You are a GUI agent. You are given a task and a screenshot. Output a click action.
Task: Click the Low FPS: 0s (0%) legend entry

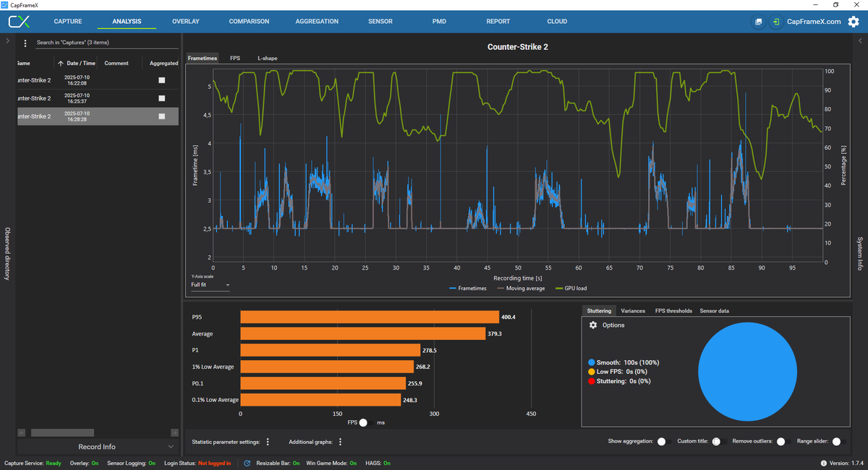tap(618, 372)
